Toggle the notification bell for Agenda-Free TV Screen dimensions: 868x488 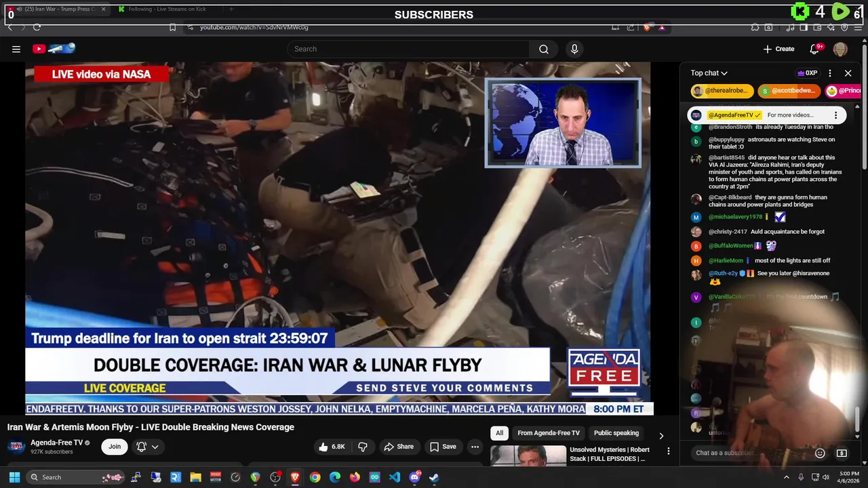[x=141, y=447]
